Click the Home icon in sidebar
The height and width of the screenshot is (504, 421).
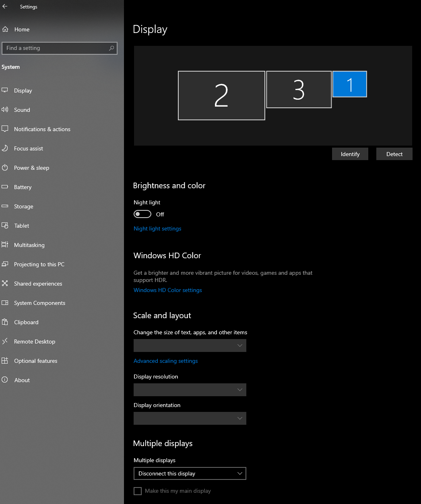coord(5,29)
